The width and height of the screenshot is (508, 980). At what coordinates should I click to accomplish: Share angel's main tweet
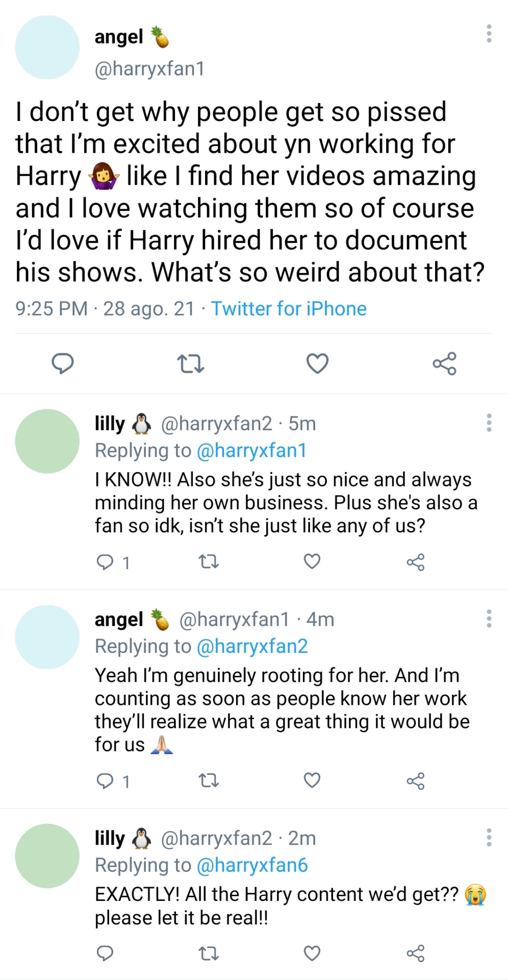444,363
